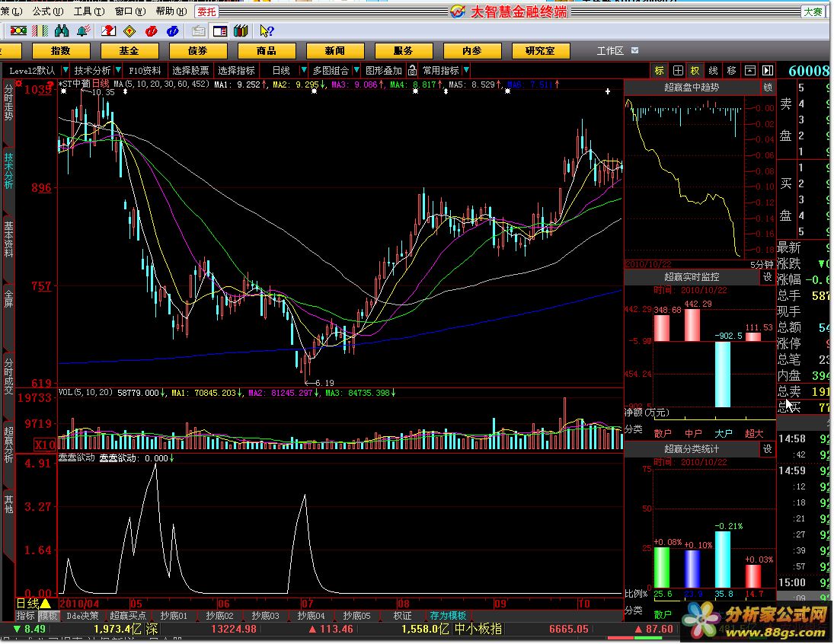Click the 基金 yellow category button
This screenshot has height=644, width=834.
click(x=129, y=50)
